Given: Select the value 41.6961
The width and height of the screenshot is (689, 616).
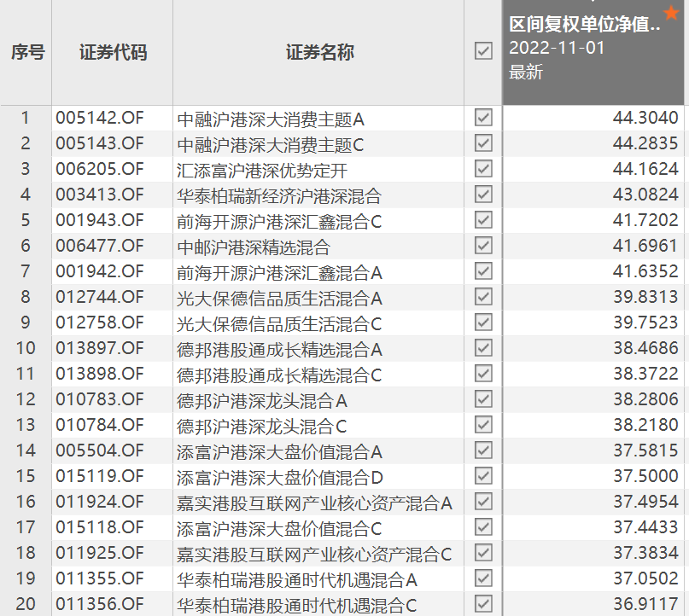Looking at the screenshot, I should tap(645, 246).
